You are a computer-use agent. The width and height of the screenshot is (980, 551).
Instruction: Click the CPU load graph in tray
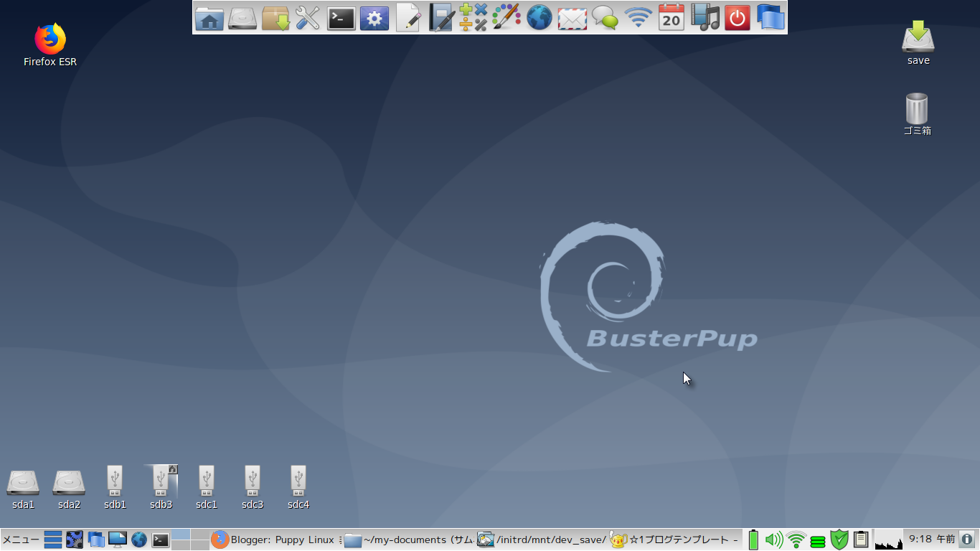tap(888, 540)
